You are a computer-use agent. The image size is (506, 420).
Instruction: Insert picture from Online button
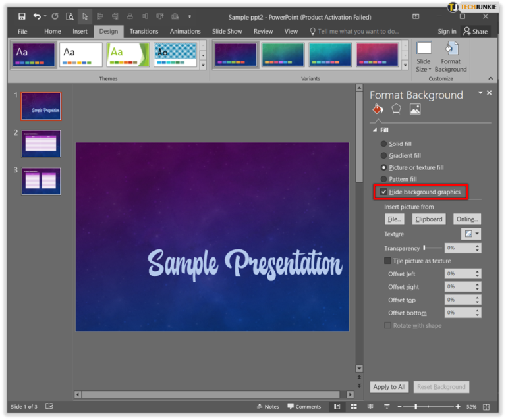coord(467,219)
